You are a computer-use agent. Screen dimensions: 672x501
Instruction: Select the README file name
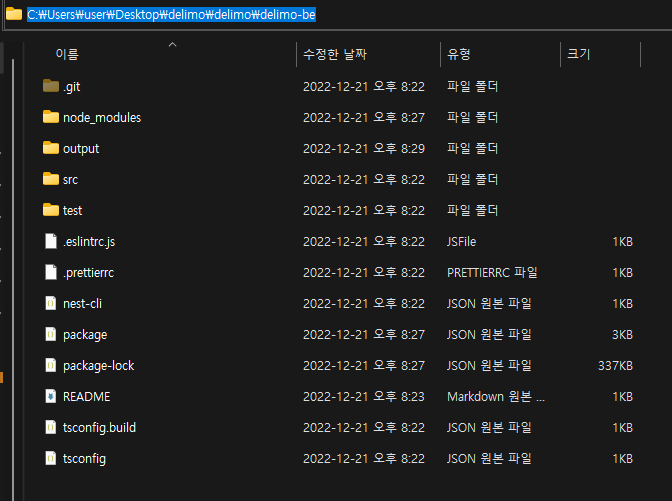pyautogui.click(x=87, y=397)
